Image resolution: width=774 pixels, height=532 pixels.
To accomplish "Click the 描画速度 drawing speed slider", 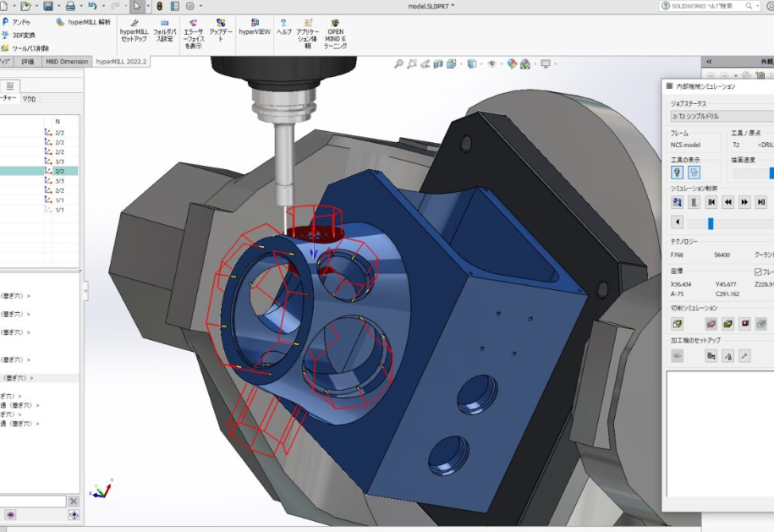I will (753, 173).
